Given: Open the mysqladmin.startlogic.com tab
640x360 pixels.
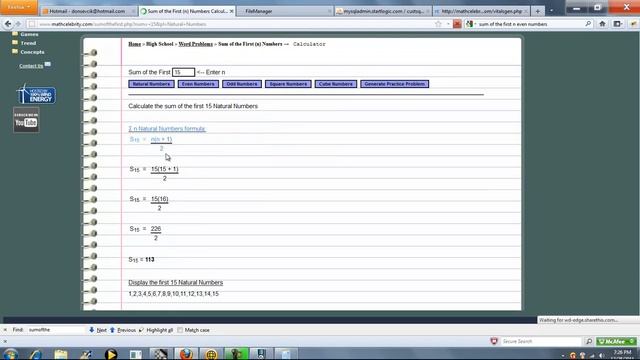Looking at the screenshot, I should 382,11.
